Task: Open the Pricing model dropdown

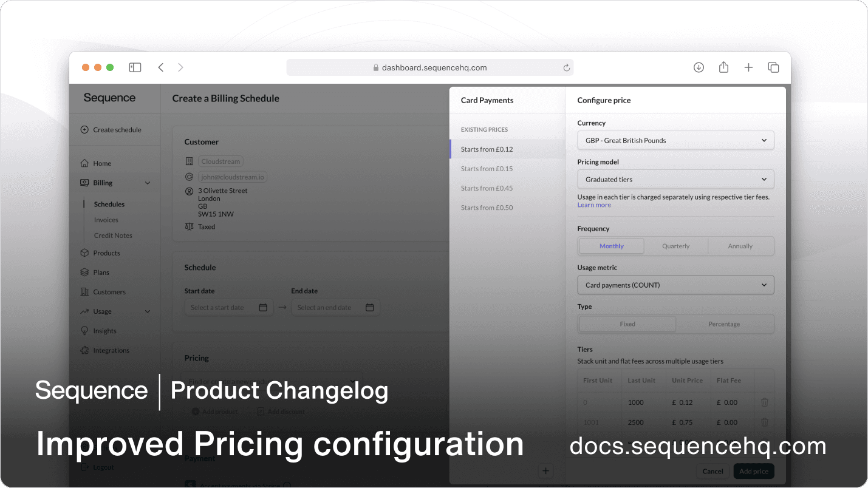Action: [x=675, y=180]
